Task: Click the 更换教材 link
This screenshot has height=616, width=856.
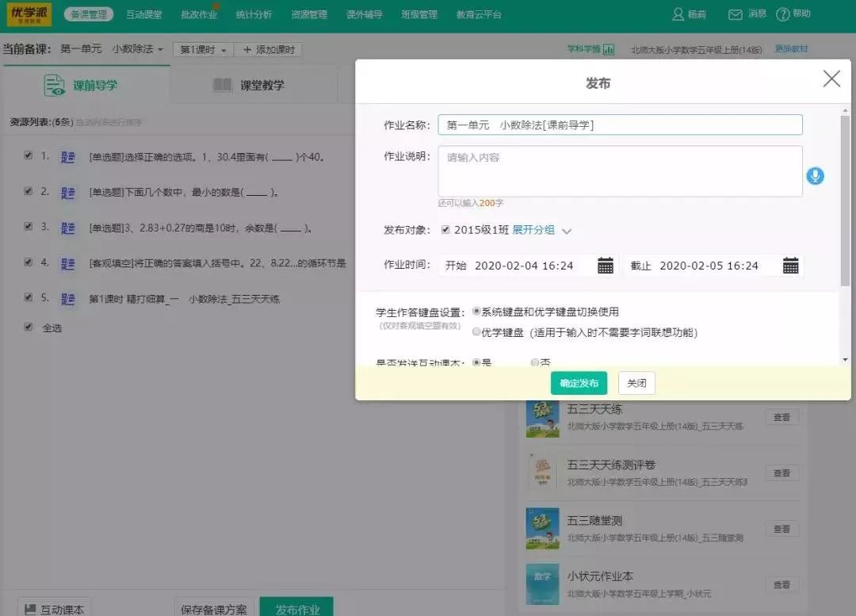Action: 791,49
